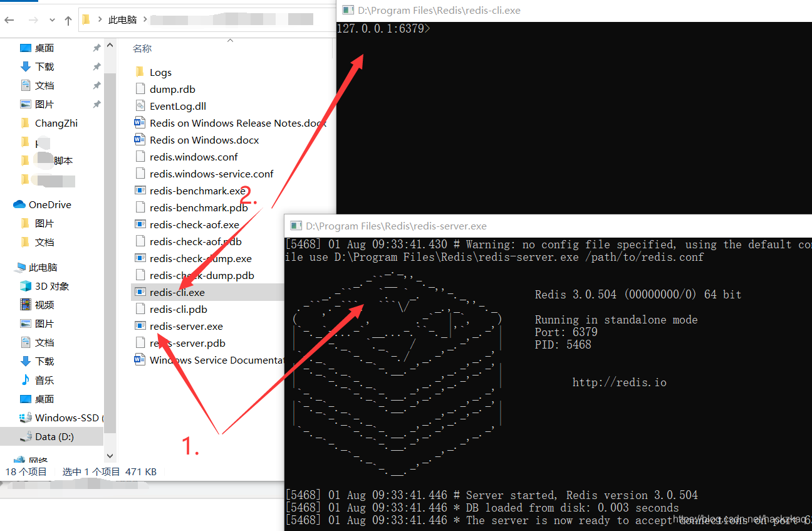This screenshot has height=531, width=812.
Task: Open 视频 folder in navigation pane
Action: coord(44,305)
